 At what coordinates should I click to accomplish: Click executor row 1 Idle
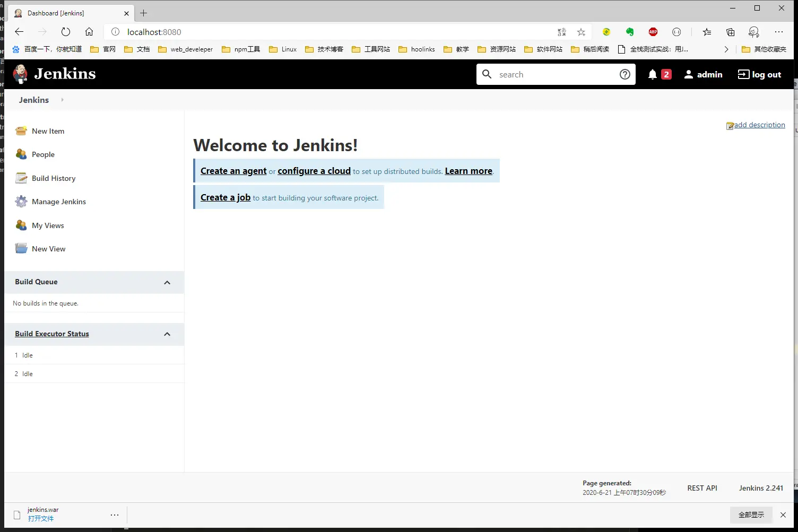click(94, 355)
